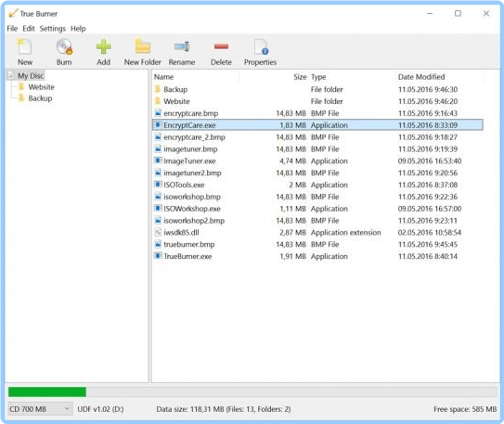Sort by the Name column header

click(163, 77)
